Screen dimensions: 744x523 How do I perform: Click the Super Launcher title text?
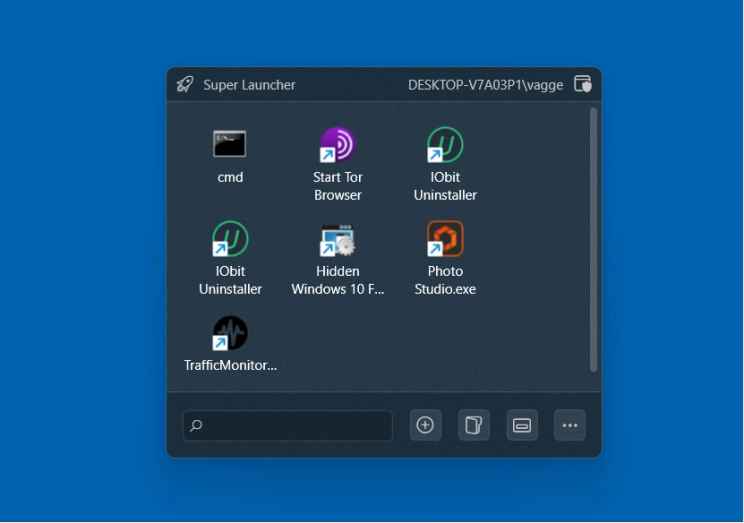249,85
